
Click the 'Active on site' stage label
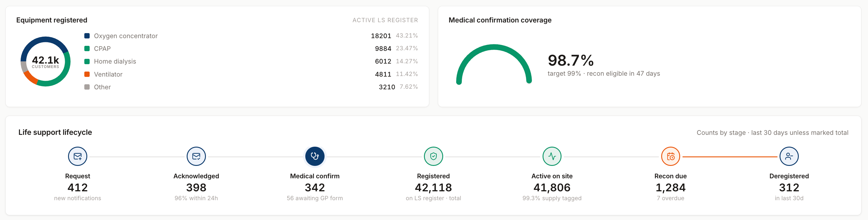pos(552,176)
